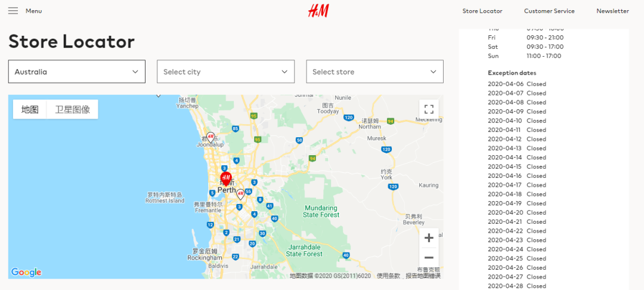
Task: Open the Newsletter link
Action: [612, 11]
